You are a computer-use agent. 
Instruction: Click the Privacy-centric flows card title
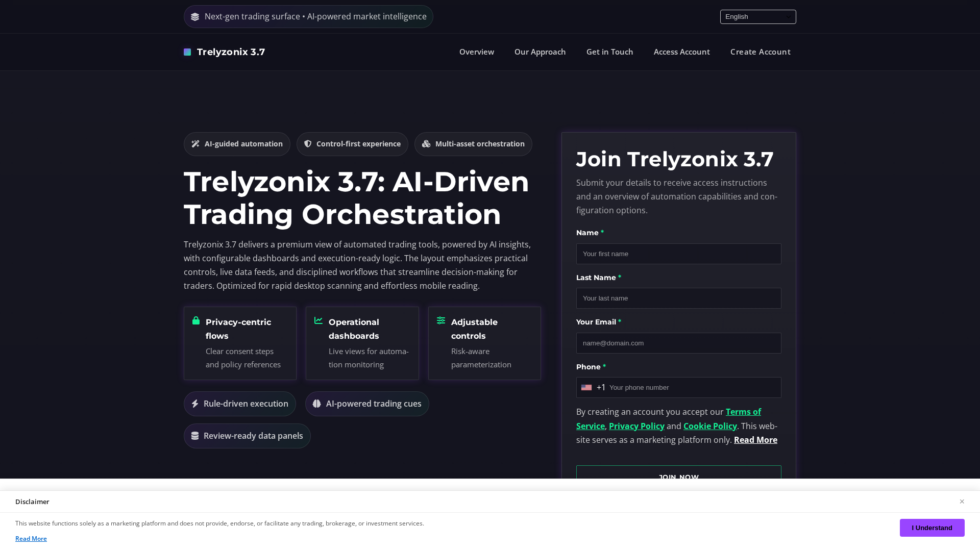tap(238, 329)
